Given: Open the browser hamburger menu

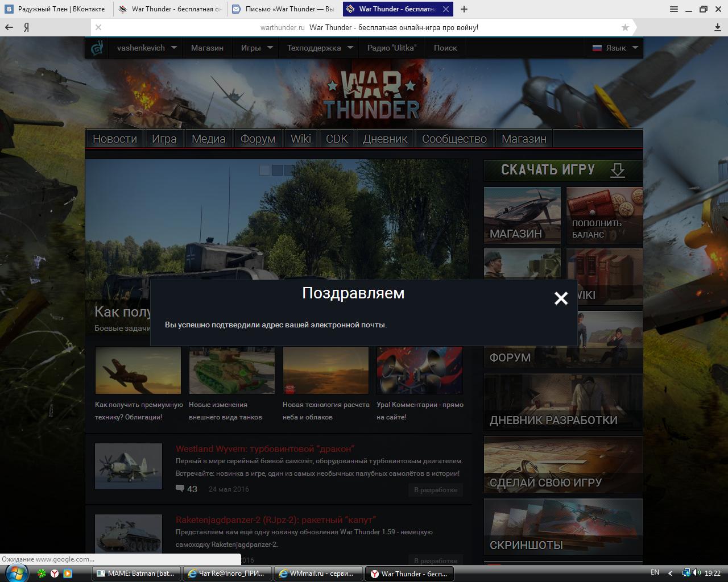Looking at the screenshot, I should 674,9.
